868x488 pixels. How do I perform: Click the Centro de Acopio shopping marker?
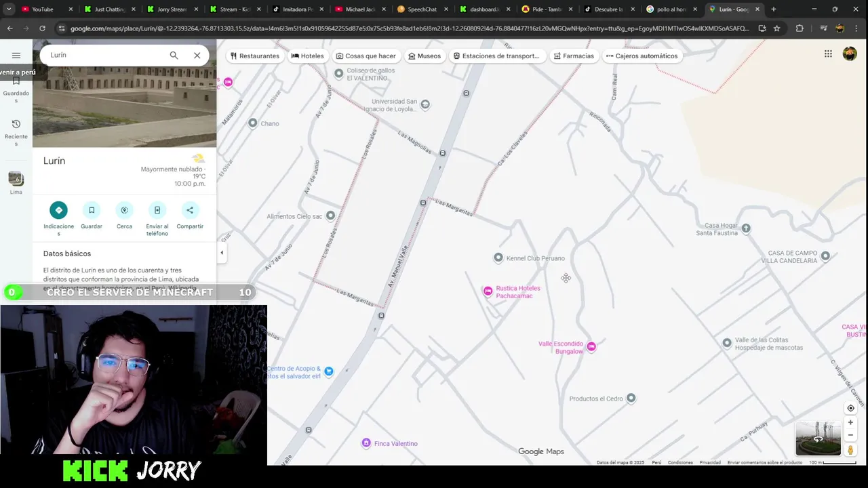329,371
